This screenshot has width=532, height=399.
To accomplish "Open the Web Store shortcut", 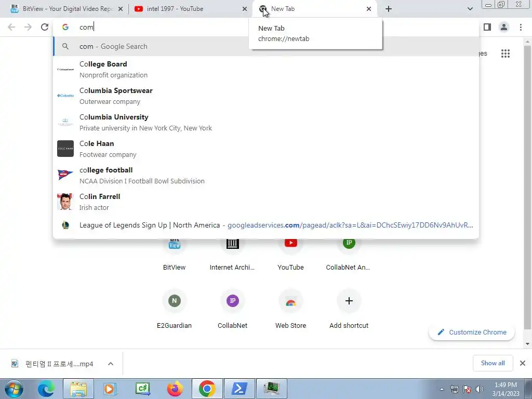I will coord(291,308).
